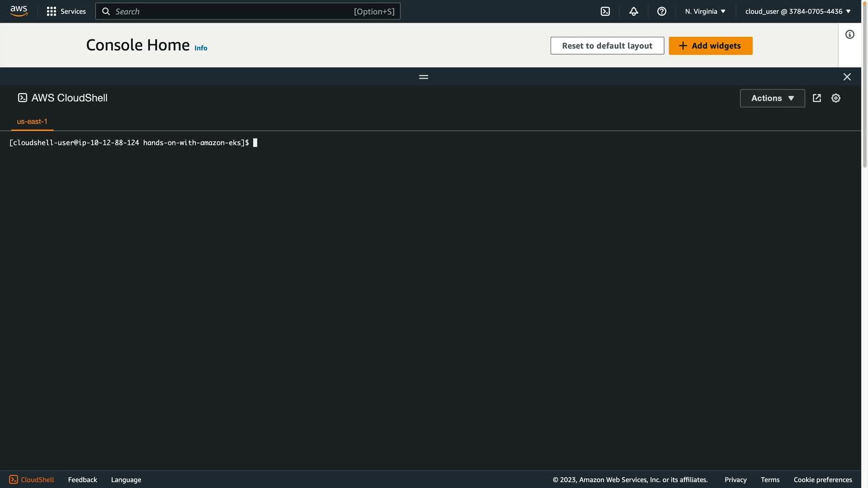Click the CloudShell panel resize handle
The height and width of the screenshot is (488, 868).
(423, 77)
